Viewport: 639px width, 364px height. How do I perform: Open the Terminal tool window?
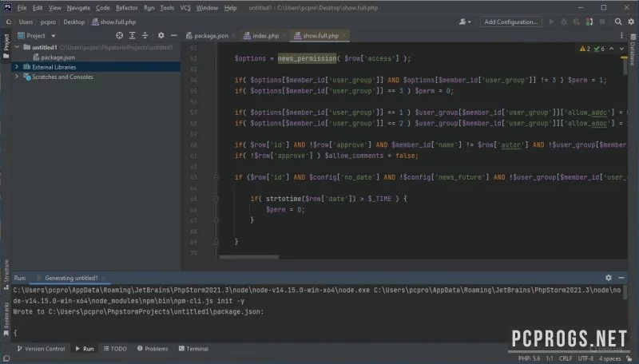tap(193, 349)
